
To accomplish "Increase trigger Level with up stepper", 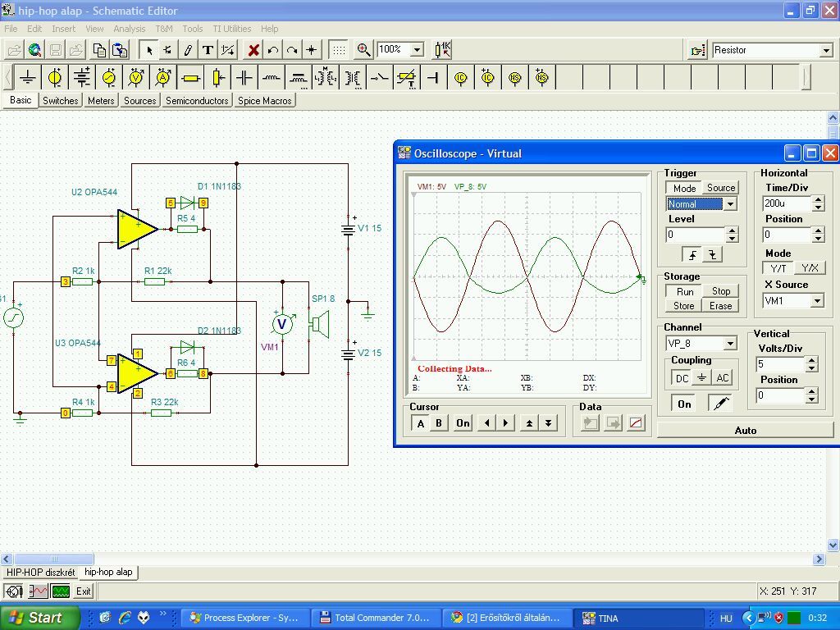I will coord(733,231).
